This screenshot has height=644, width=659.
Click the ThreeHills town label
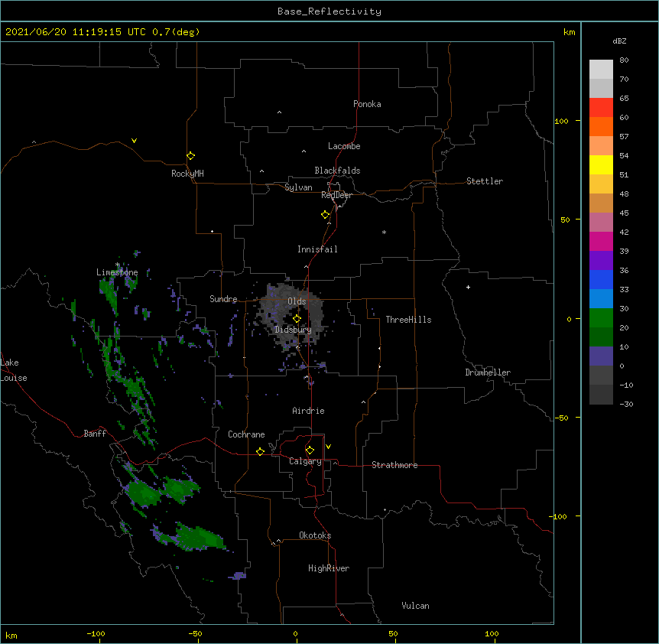[x=408, y=320]
